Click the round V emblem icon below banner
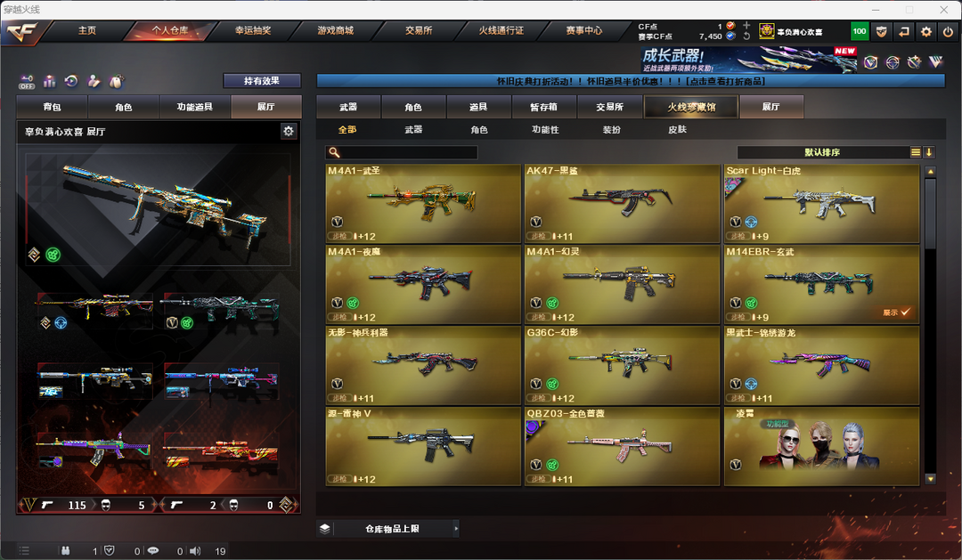 (870, 62)
